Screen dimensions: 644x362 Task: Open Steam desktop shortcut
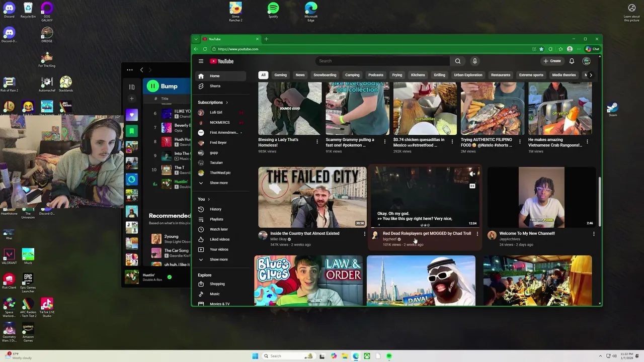coord(612,109)
